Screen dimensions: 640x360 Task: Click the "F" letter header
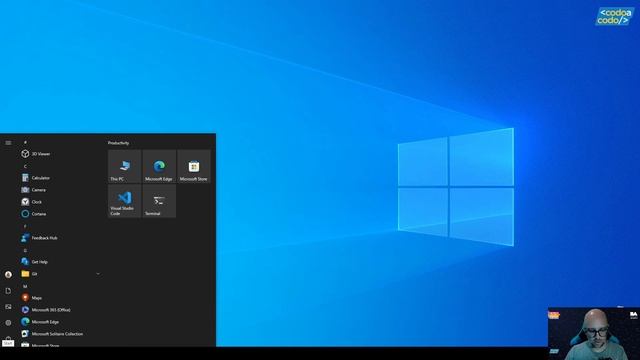pyautogui.click(x=25, y=226)
